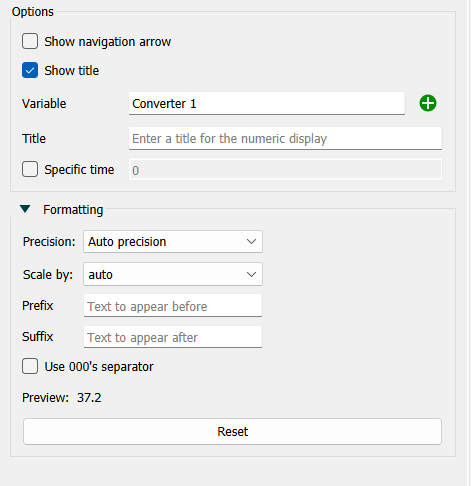Viewport: 471px width, 486px height.
Task: Click the Reset button
Action: pos(232,432)
